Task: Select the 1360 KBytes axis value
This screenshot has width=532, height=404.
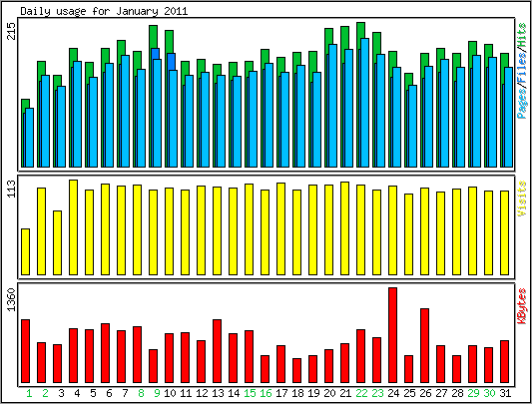Action: [12, 299]
